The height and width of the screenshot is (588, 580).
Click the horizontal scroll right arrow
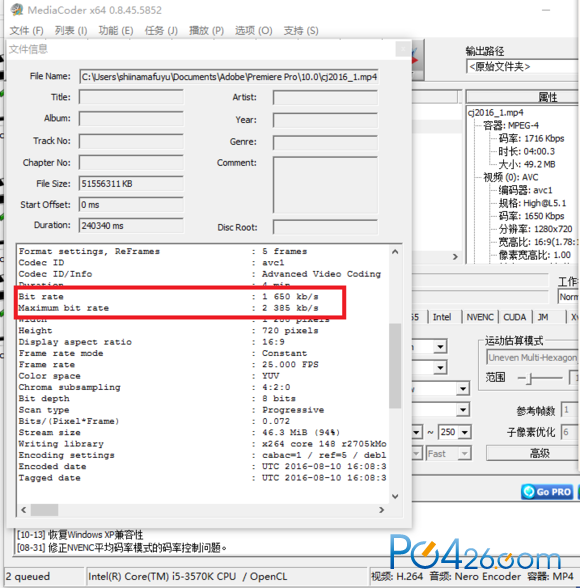tap(382, 510)
